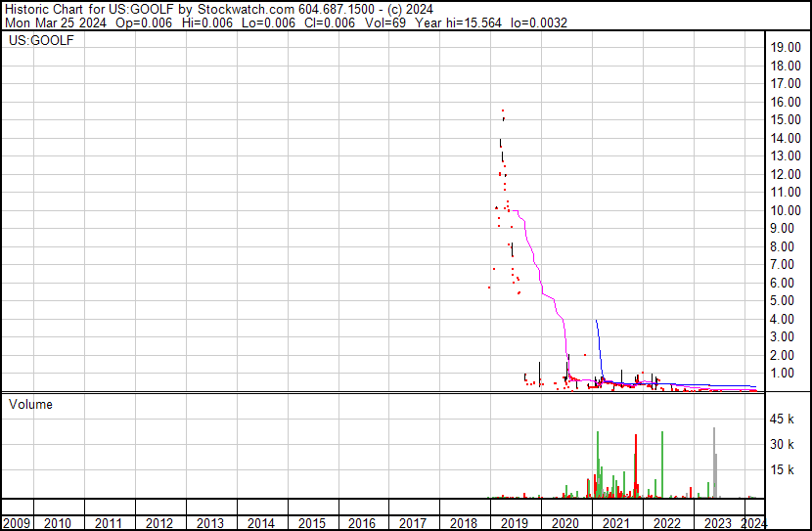Image resolution: width=812 pixels, height=531 pixels.
Task: Click the peak price dot near 15.50
Action: pyautogui.click(x=503, y=111)
